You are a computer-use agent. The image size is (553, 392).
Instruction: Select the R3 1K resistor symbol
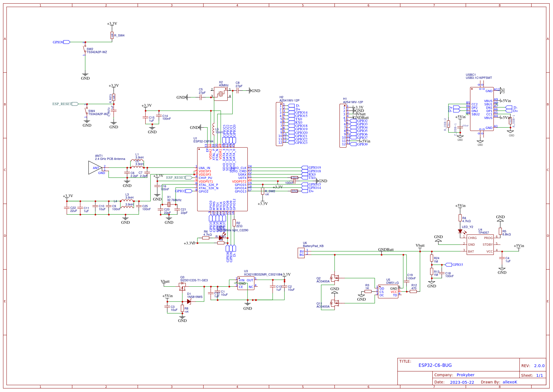tap(368, 291)
